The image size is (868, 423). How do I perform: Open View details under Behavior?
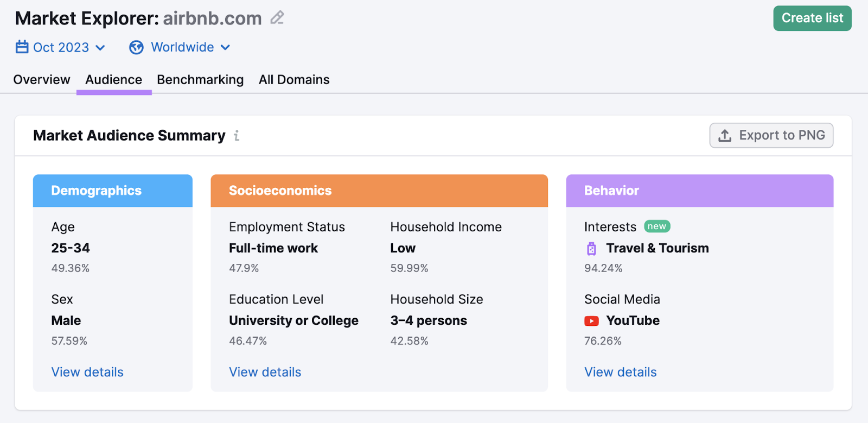620,372
